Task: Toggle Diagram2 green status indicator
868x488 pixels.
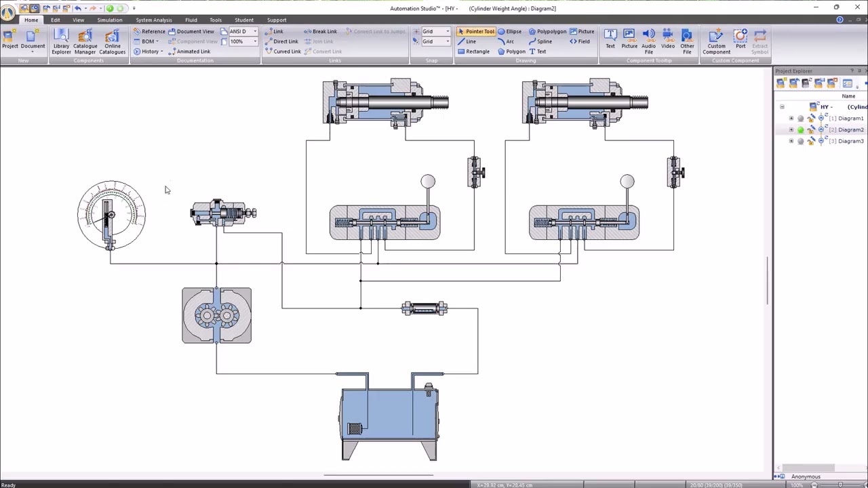Action: pyautogui.click(x=801, y=130)
